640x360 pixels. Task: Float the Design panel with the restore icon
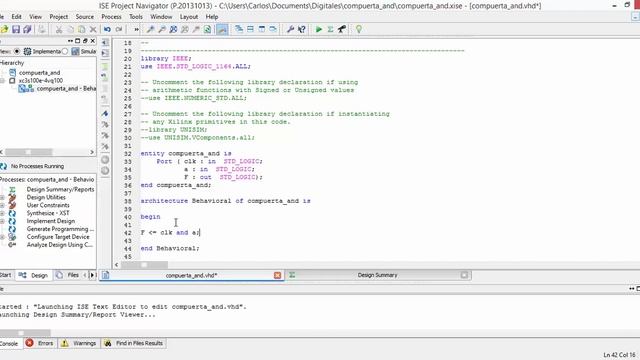click(85, 41)
